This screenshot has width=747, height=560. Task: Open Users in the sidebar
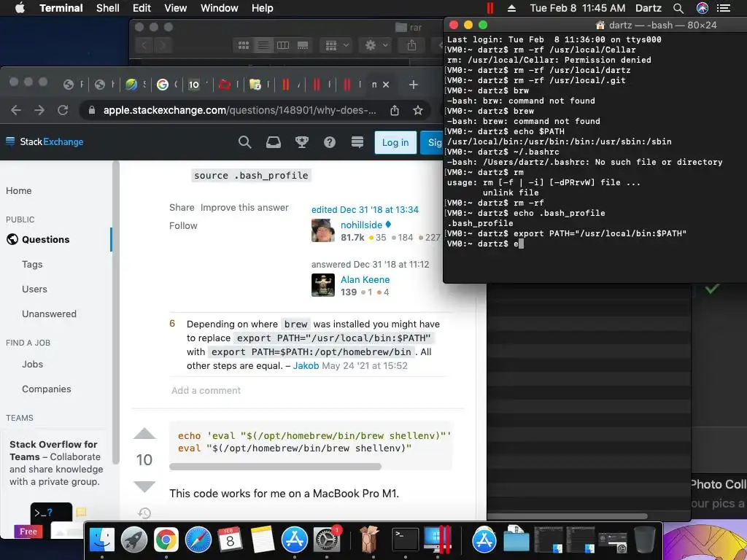[x=34, y=289]
